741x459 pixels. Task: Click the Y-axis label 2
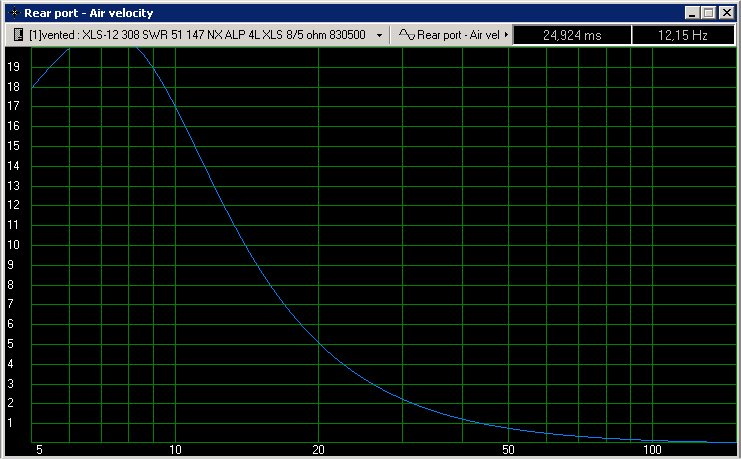[10, 403]
